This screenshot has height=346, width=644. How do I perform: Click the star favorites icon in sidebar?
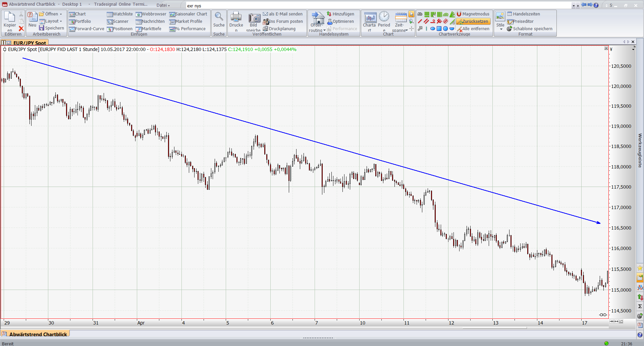coord(640,268)
